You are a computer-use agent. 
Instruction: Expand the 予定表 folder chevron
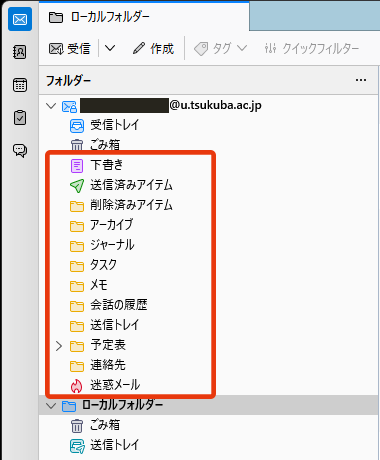coord(59,346)
